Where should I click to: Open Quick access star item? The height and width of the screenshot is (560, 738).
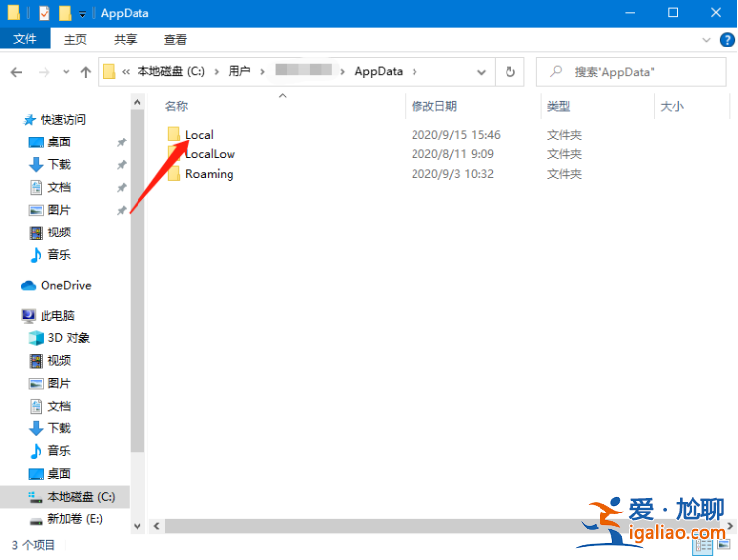pos(54,120)
